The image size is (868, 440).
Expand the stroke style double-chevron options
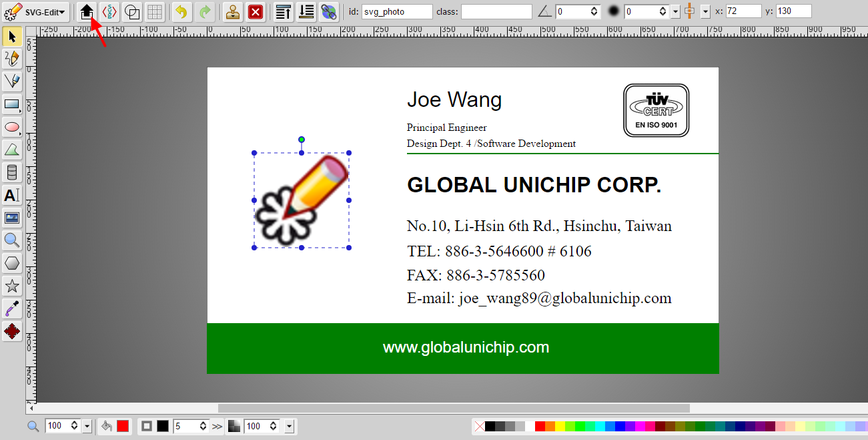(218, 426)
